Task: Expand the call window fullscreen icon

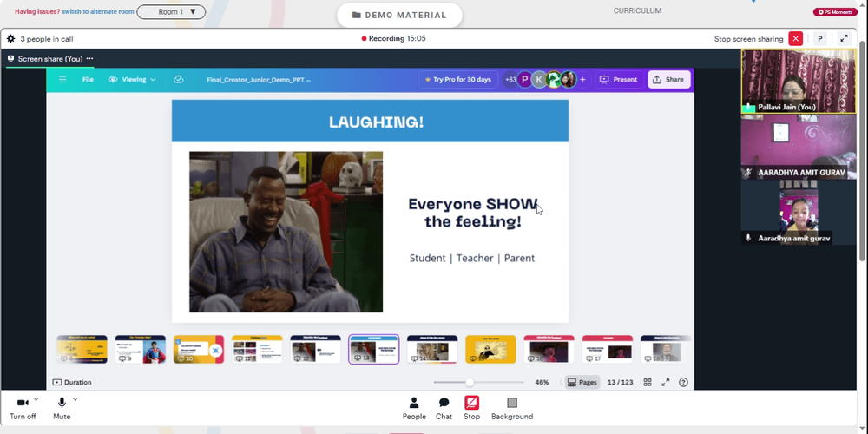Action: [x=844, y=39]
